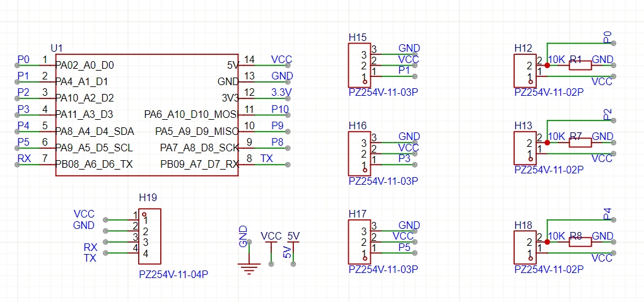Image resolution: width=644 pixels, height=302 pixels.
Task: Click the 10K value beside R7
Action: pyautogui.click(x=557, y=137)
